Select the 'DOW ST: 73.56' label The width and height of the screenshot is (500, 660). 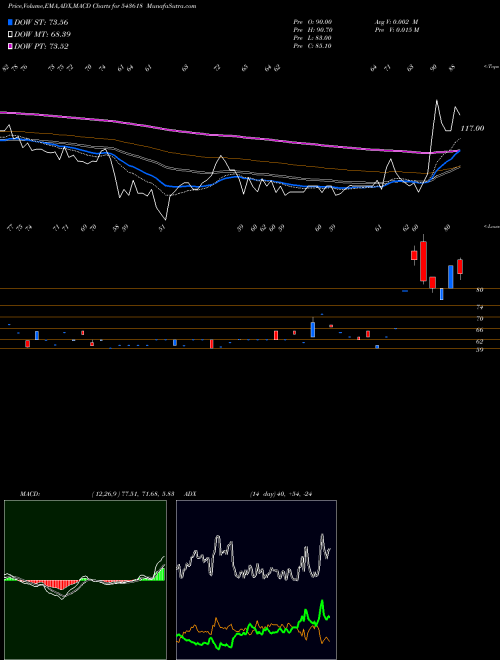(41, 22)
